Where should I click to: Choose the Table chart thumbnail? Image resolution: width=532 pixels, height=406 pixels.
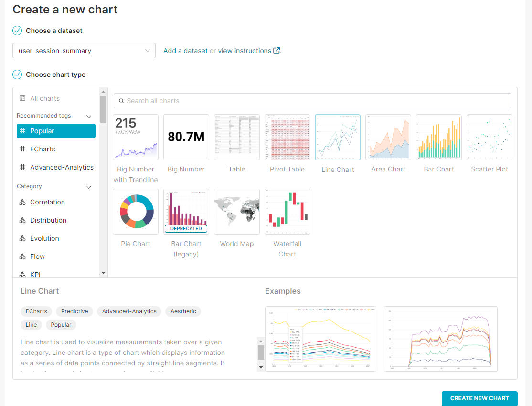(237, 137)
